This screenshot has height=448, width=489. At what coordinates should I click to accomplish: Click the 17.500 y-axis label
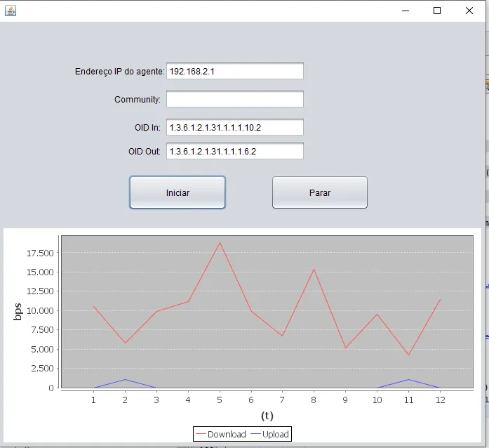(40, 253)
